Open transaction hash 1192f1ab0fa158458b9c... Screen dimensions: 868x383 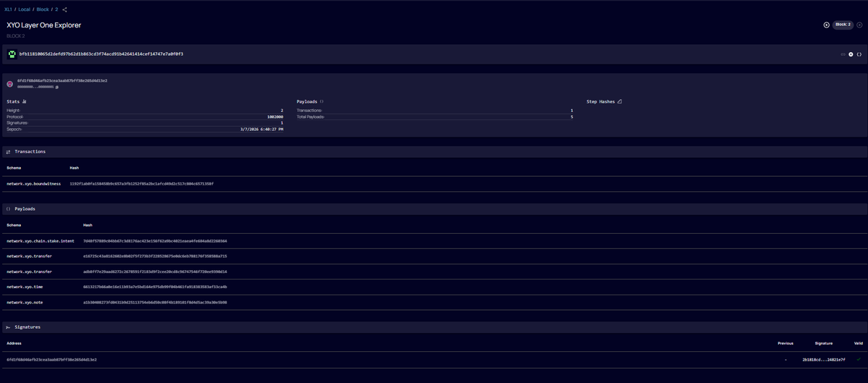pyautogui.click(x=142, y=184)
